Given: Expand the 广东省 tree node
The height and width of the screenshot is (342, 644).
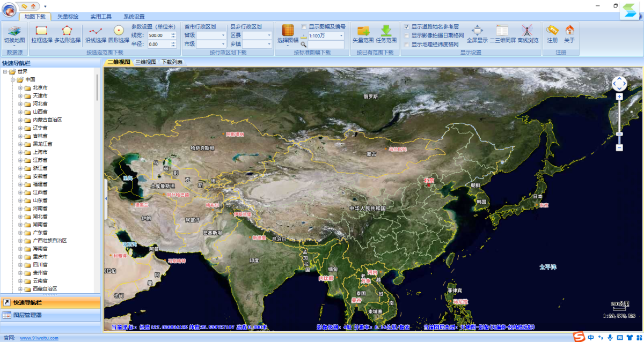Looking at the screenshot, I should (20, 232).
